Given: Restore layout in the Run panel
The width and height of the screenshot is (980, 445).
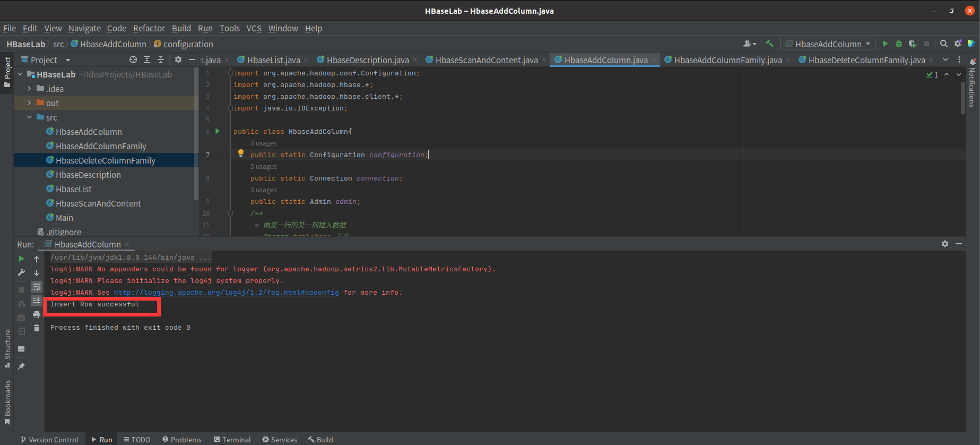Looking at the screenshot, I should [21, 349].
